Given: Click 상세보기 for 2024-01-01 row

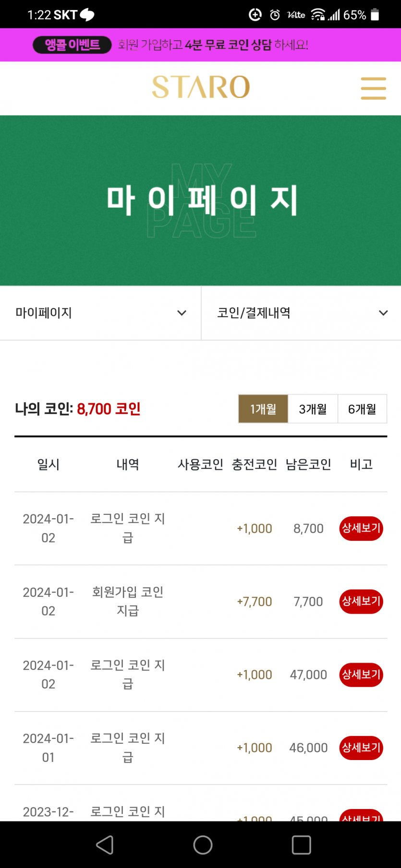Looking at the screenshot, I should pyautogui.click(x=361, y=748).
